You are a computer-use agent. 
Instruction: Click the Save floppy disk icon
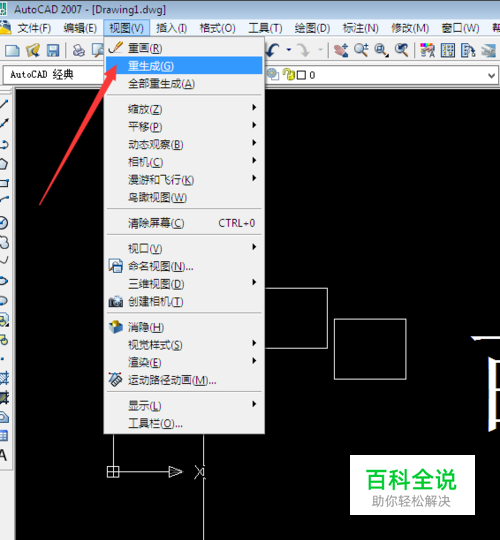pyautogui.click(x=53, y=51)
